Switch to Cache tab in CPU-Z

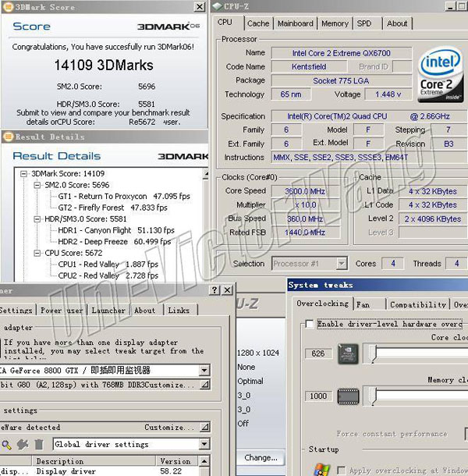coord(258,23)
